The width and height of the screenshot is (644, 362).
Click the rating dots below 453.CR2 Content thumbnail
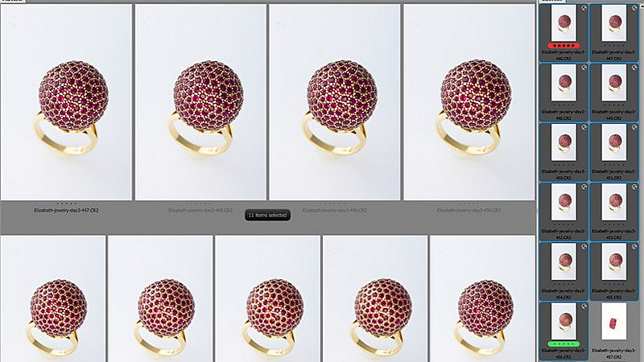click(x=613, y=224)
